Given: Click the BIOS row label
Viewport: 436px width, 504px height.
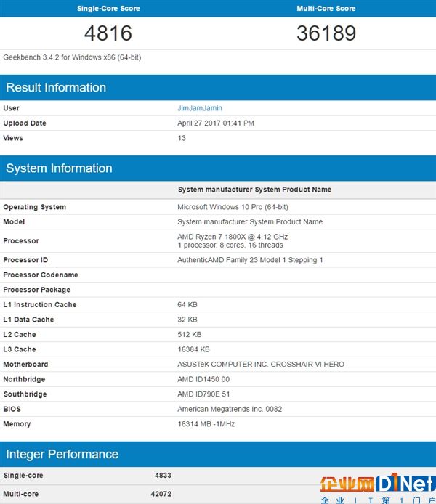Looking at the screenshot, I should (12, 409).
